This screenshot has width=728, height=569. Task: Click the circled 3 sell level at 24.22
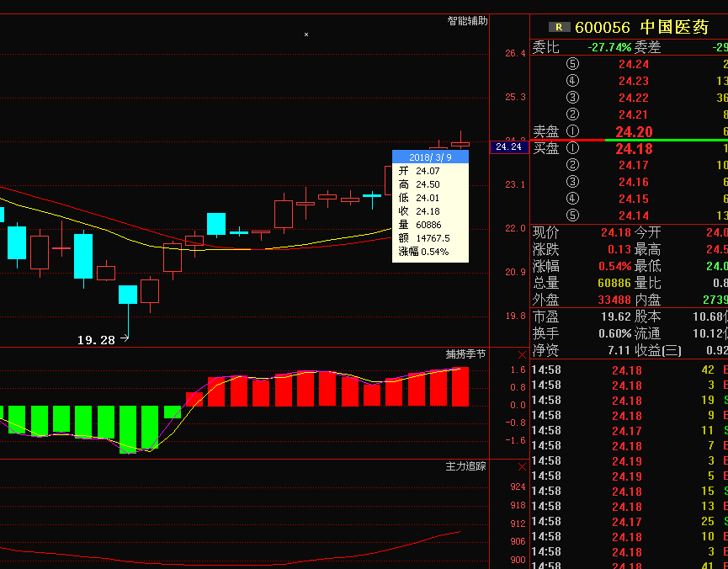(573, 98)
